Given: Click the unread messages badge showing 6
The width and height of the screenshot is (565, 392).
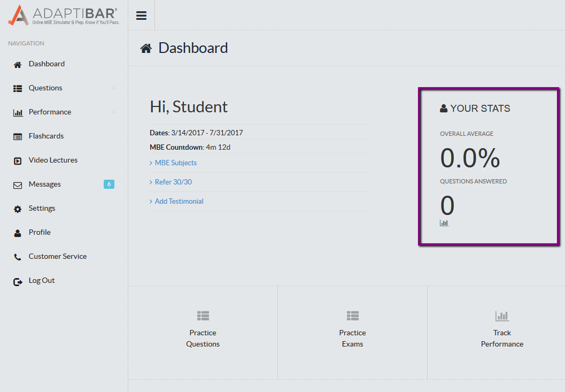Looking at the screenshot, I should (109, 185).
